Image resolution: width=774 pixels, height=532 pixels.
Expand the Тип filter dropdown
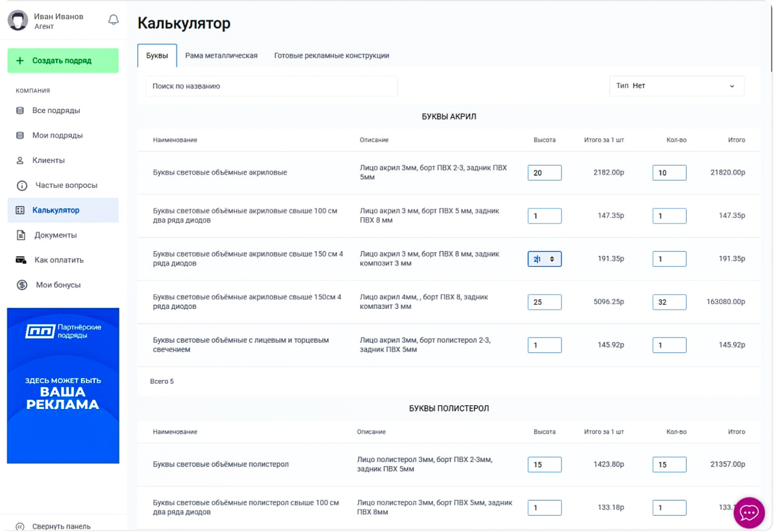[677, 86]
